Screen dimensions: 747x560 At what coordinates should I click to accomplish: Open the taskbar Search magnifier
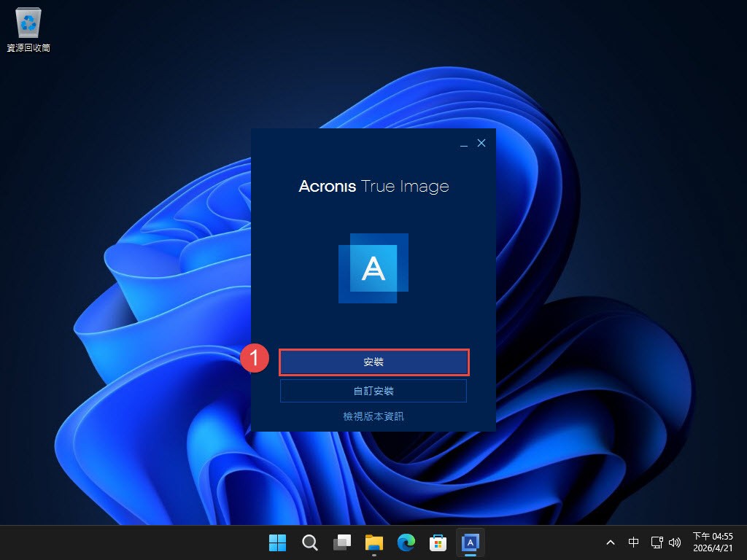309,542
